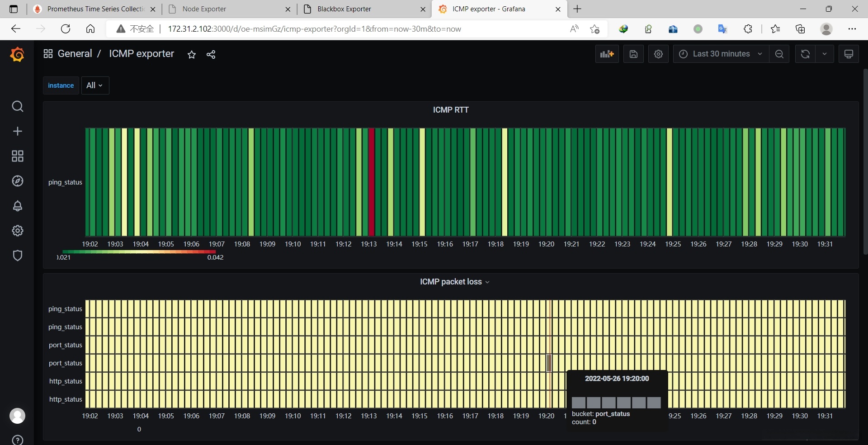The width and height of the screenshot is (868, 445).
Task: Switch to the Blackbox Exporter browser tab
Action: 344,9
